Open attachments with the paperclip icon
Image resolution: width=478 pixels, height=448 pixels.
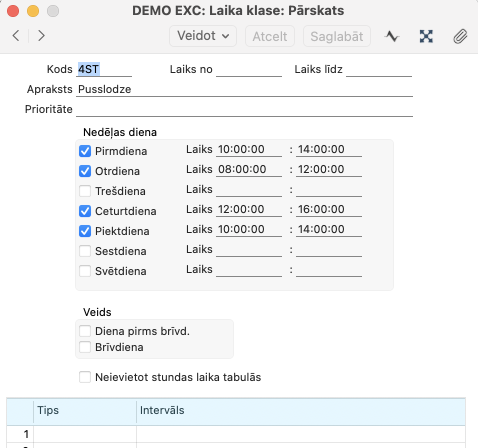[460, 36]
